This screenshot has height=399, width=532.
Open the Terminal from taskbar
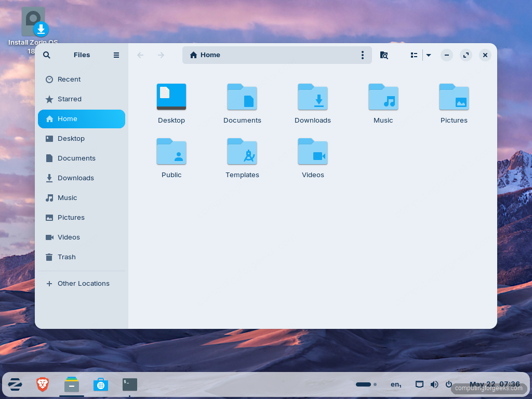click(x=130, y=384)
